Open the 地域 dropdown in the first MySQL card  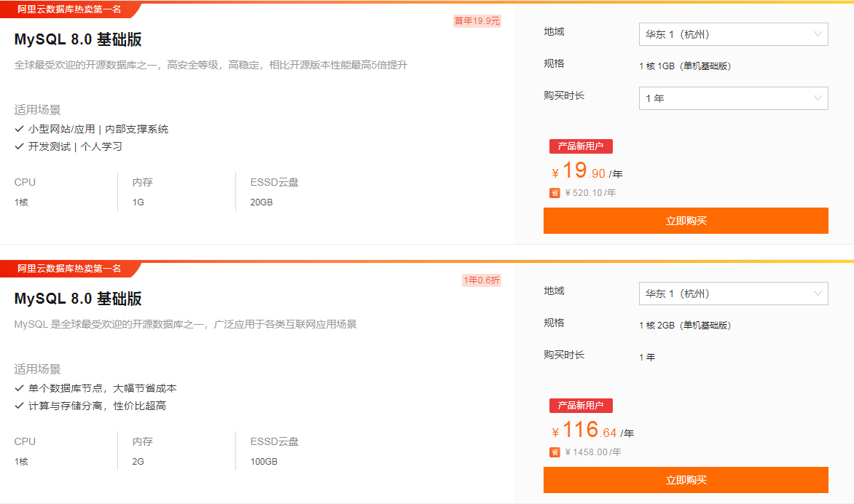coord(733,34)
